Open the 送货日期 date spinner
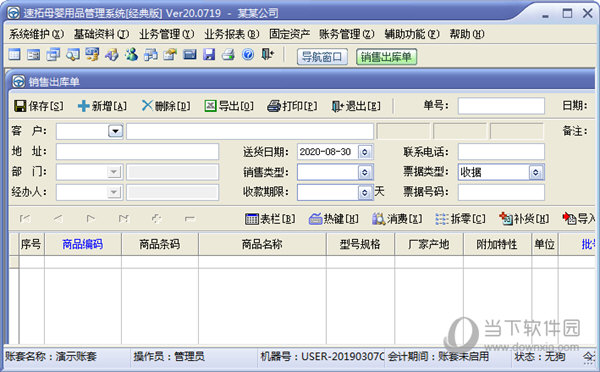 pyautogui.click(x=365, y=152)
